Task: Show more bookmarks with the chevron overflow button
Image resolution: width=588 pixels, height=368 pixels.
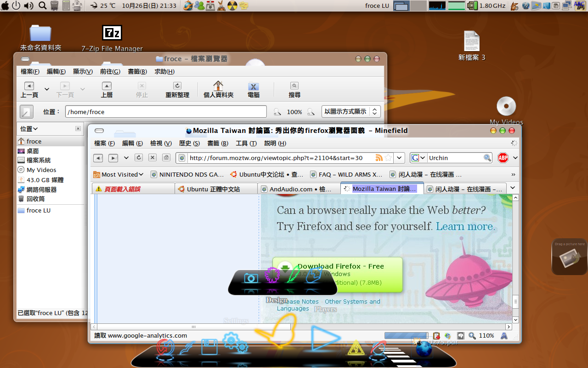Action: tap(513, 175)
